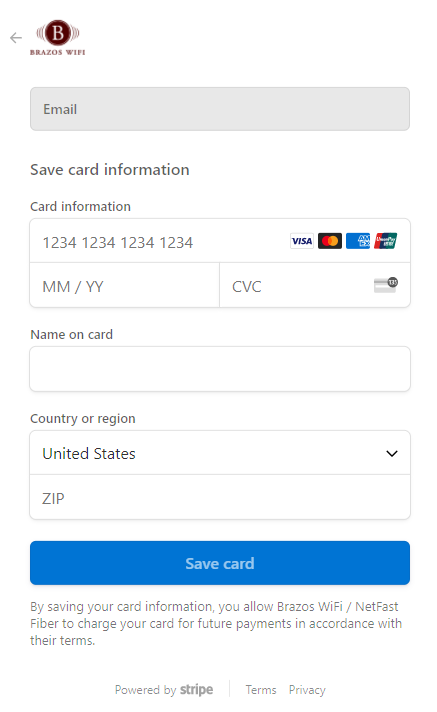Viewport: 437px width, 712px height.
Task: Click the CVC card hint icon
Action: (x=386, y=285)
